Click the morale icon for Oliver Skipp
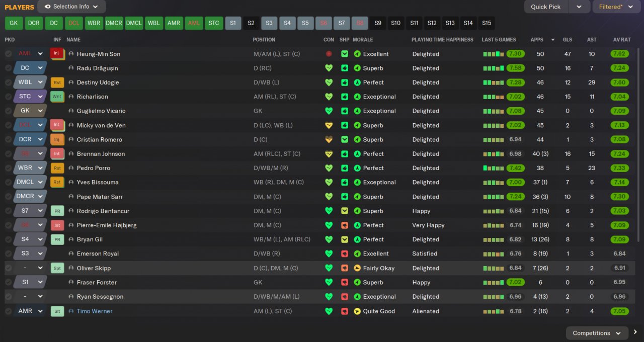This screenshot has width=644, height=342. 357,268
